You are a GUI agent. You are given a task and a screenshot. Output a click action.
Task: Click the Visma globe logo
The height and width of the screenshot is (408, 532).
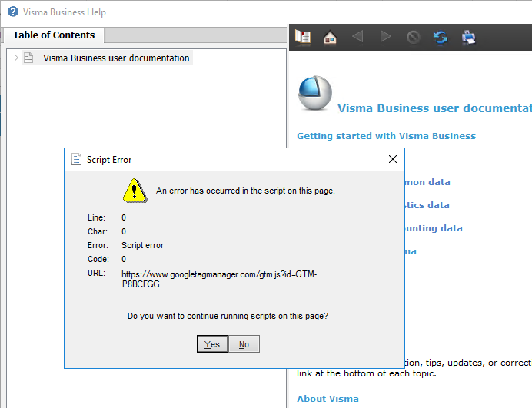pos(315,93)
